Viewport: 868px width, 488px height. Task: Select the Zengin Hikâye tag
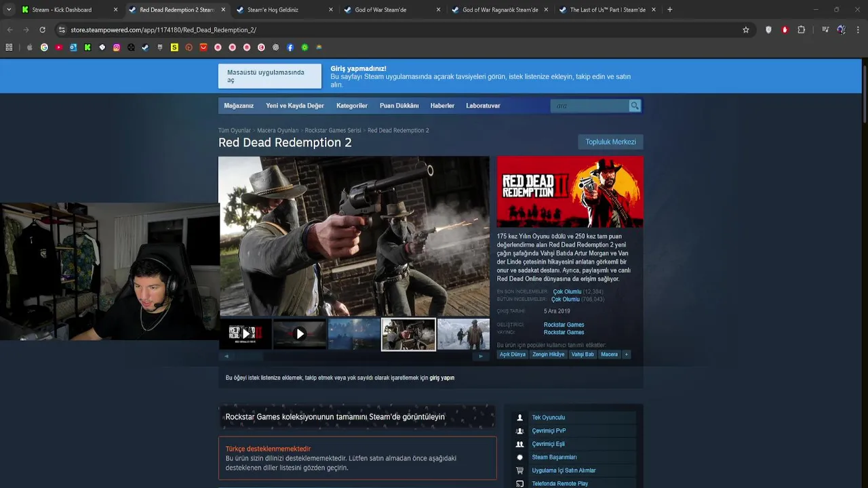548,354
